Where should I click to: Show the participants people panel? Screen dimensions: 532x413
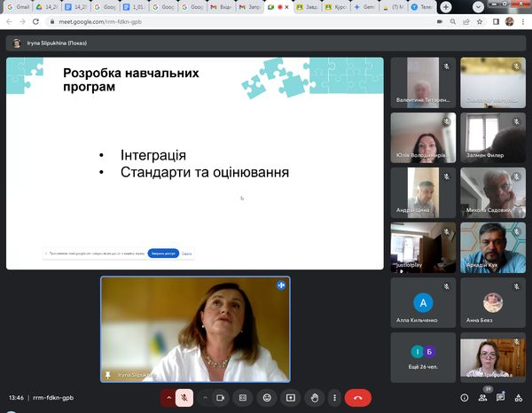(485, 398)
